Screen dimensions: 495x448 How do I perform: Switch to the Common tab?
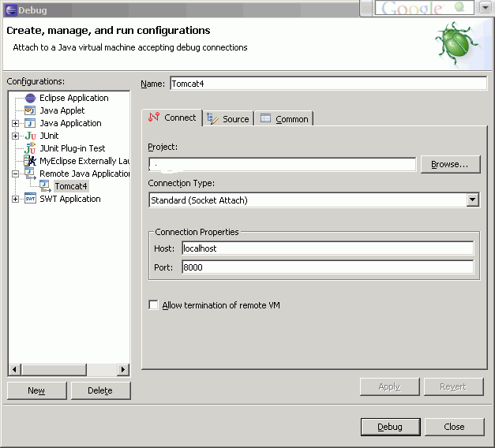click(284, 119)
